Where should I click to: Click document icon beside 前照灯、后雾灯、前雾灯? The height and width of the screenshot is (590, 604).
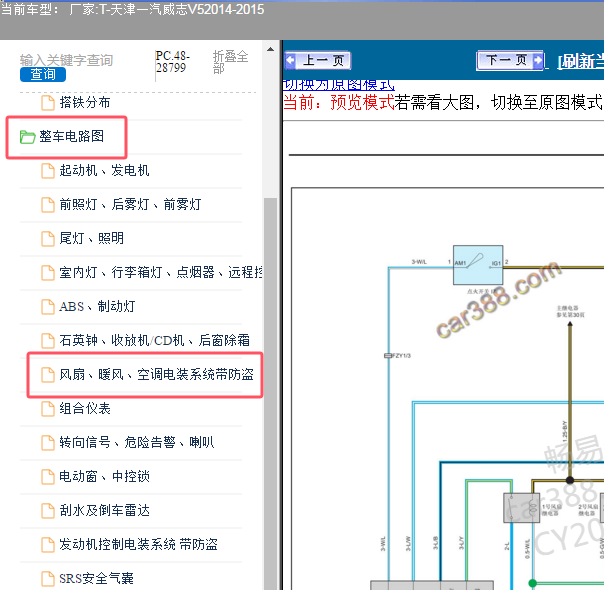pos(48,204)
